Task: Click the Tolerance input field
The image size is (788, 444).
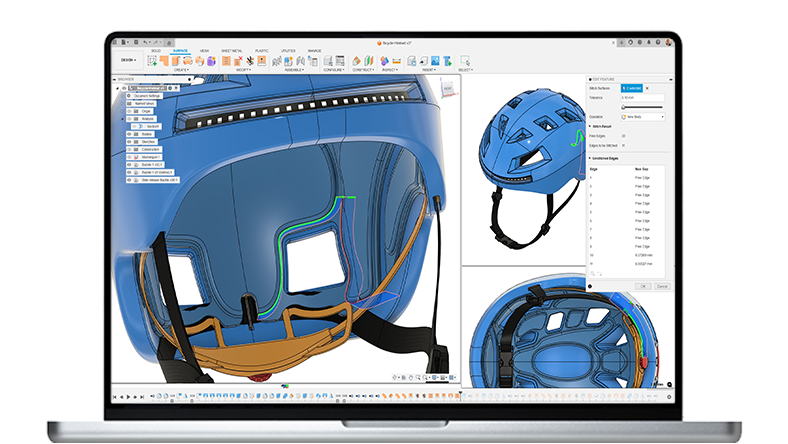Action: click(x=642, y=98)
